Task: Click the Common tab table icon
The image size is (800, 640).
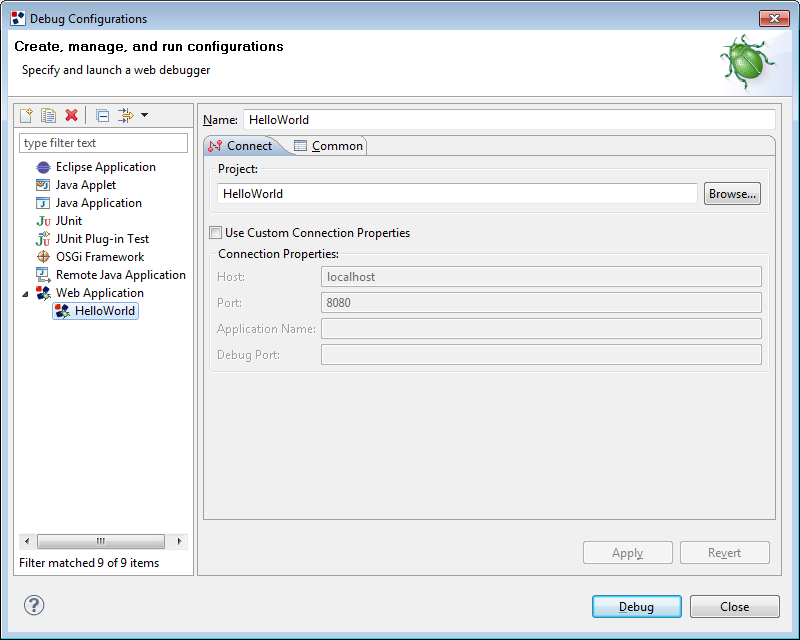Action: point(301,146)
